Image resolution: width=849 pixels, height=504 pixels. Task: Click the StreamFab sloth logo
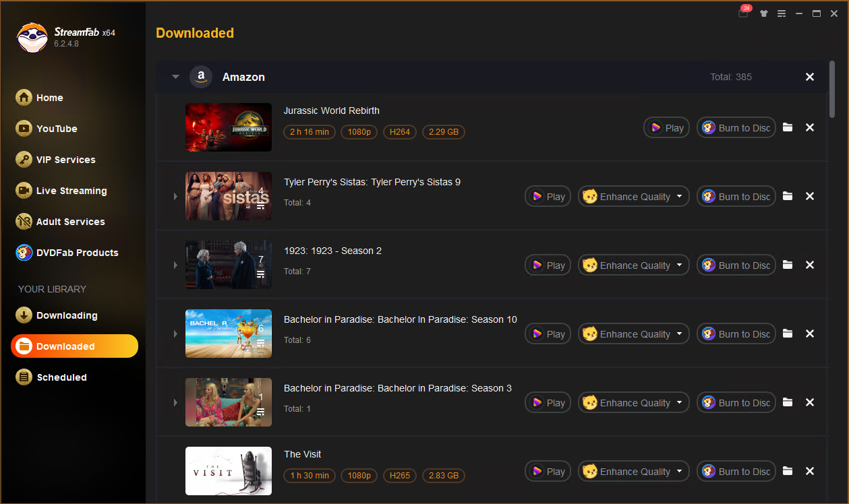click(x=32, y=38)
